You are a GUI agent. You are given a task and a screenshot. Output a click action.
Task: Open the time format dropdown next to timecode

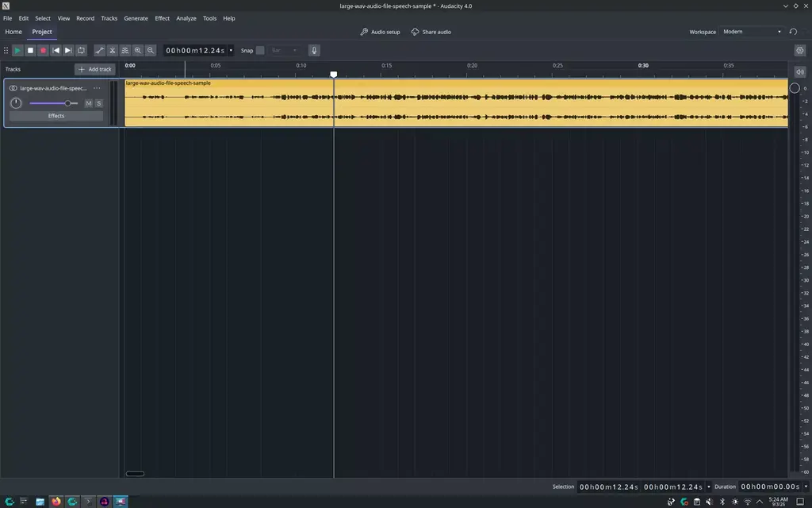[x=231, y=50]
